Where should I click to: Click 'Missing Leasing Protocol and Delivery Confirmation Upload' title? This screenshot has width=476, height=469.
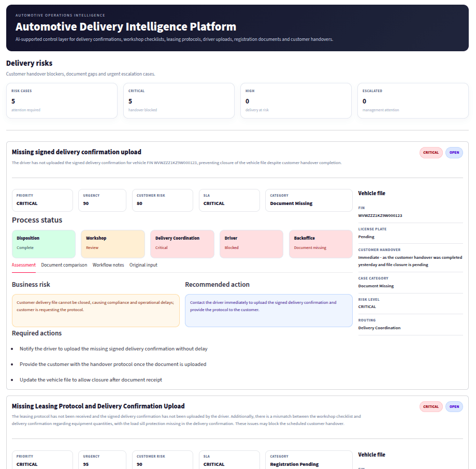click(x=98, y=406)
